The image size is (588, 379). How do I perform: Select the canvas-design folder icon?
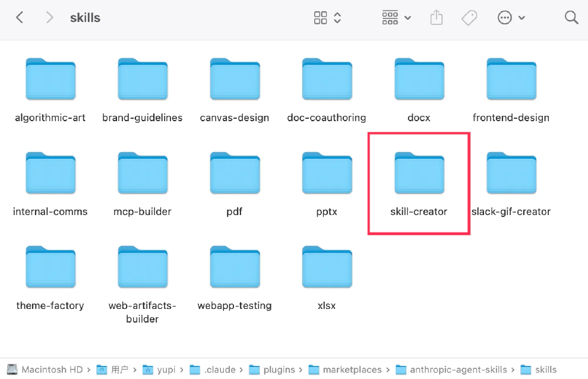coord(235,79)
